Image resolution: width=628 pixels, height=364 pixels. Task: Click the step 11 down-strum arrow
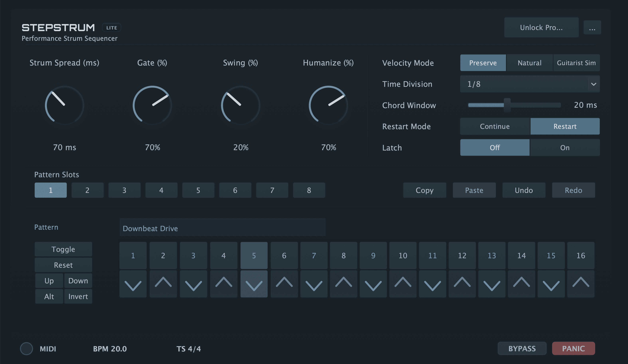click(x=432, y=284)
